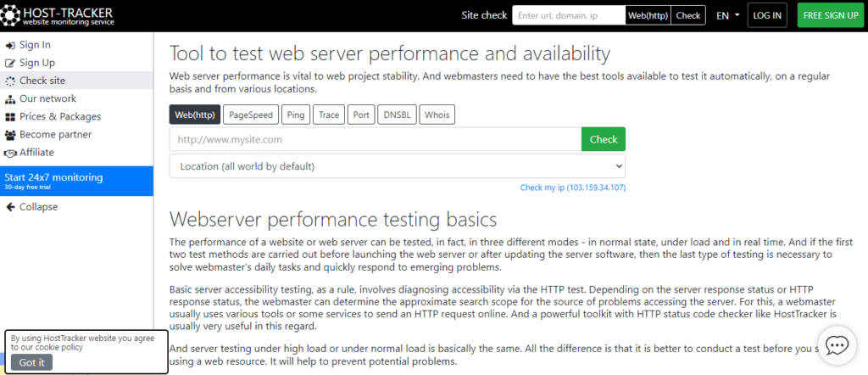Click the Check site spinner icon
The height and width of the screenshot is (375, 868).
click(x=10, y=81)
